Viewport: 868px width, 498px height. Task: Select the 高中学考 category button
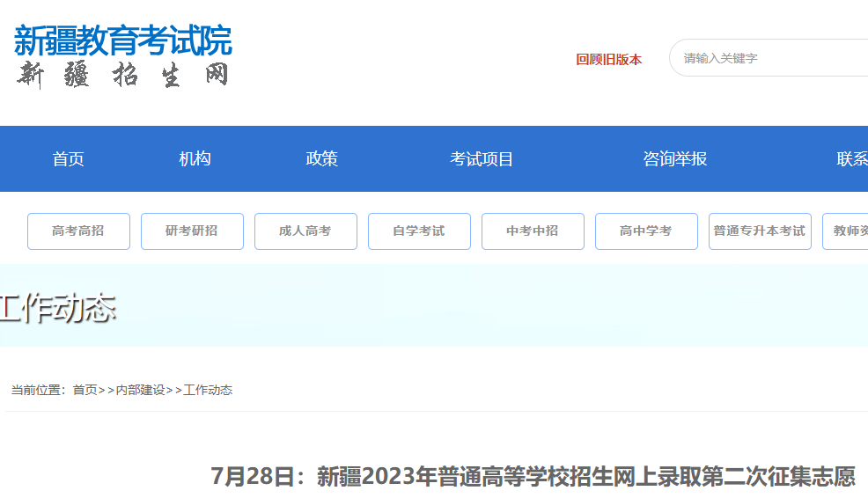pyautogui.click(x=646, y=231)
